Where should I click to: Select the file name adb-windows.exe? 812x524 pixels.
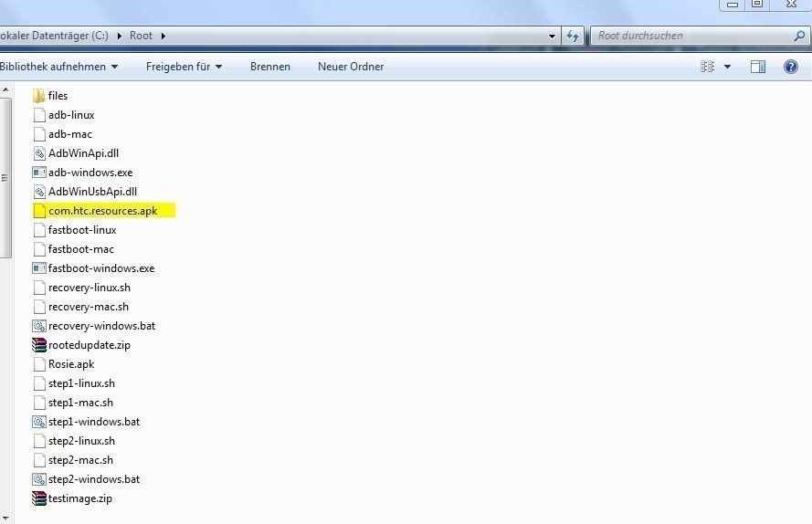pyautogui.click(x=90, y=173)
